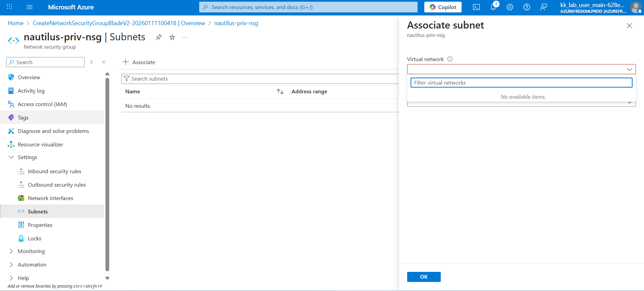Expand the Help section
This screenshot has width=644, height=291.
[x=11, y=278]
